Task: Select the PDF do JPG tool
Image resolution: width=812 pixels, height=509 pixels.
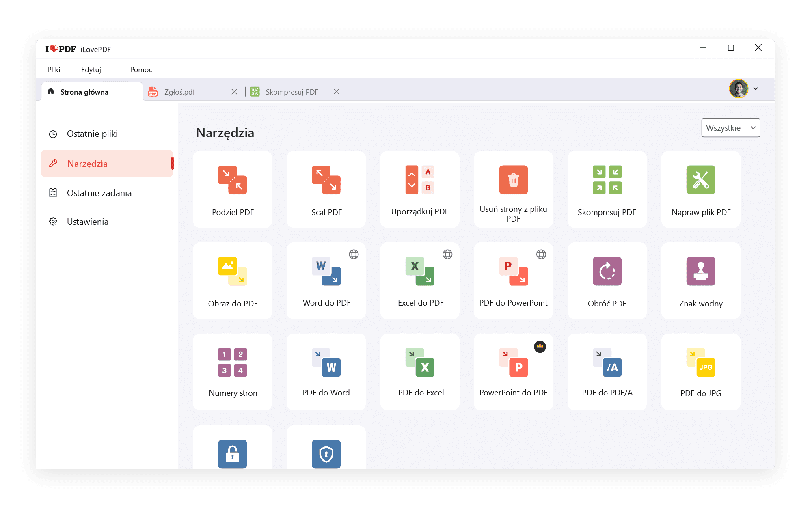Action: (701, 372)
